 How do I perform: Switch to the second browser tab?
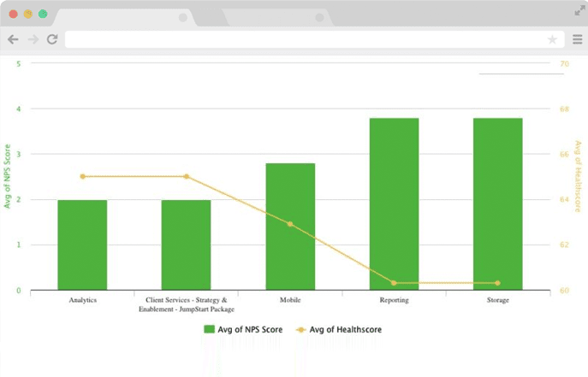click(270, 17)
